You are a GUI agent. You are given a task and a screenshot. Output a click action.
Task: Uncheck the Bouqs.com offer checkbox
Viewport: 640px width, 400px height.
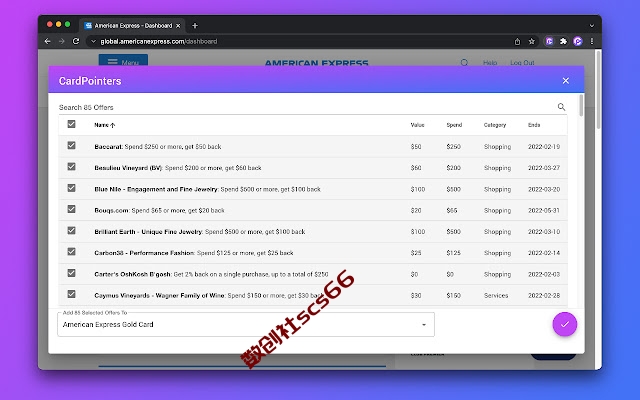pos(71,209)
